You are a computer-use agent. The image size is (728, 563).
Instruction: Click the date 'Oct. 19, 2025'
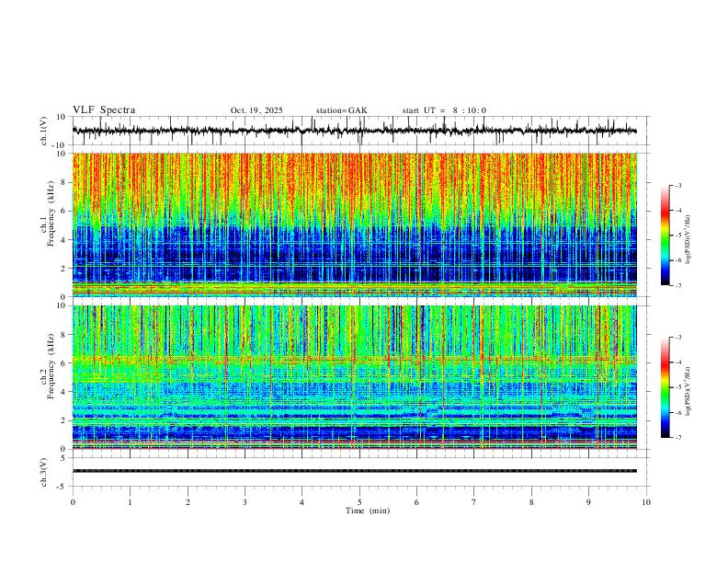tap(256, 110)
